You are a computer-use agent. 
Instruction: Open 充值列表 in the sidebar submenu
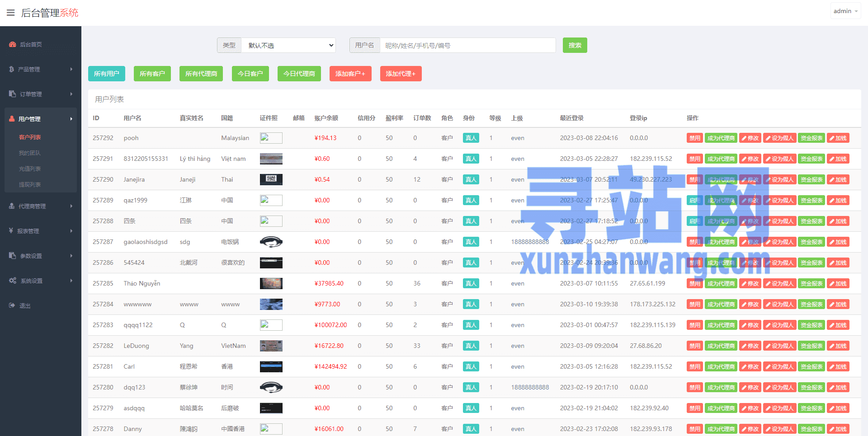(x=30, y=169)
